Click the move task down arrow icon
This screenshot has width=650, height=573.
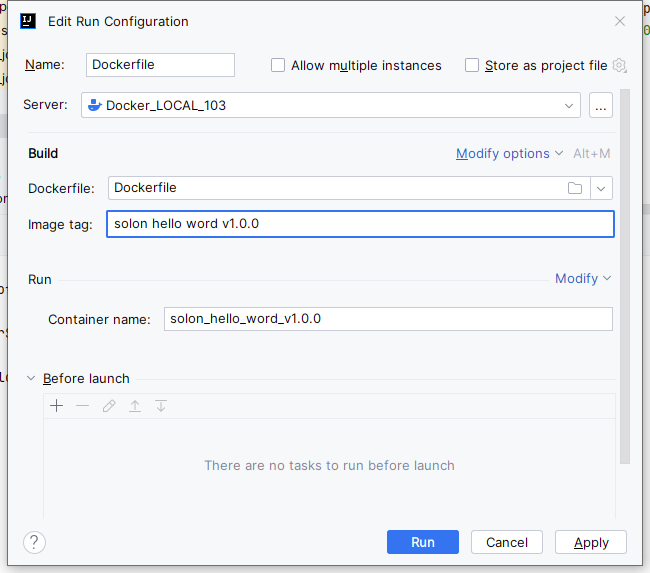tap(161, 406)
